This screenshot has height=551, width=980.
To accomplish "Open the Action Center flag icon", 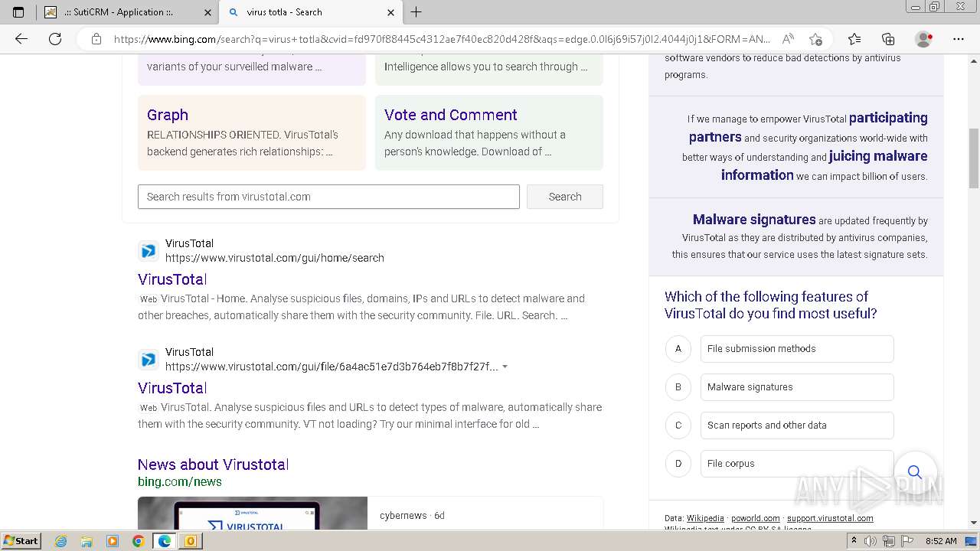I will 907,541.
